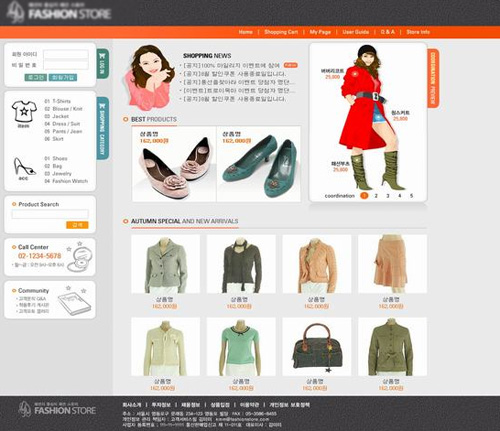The width and height of the screenshot is (500, 431).
Task: Click the notebook icon in Community box
Action: 74,303
